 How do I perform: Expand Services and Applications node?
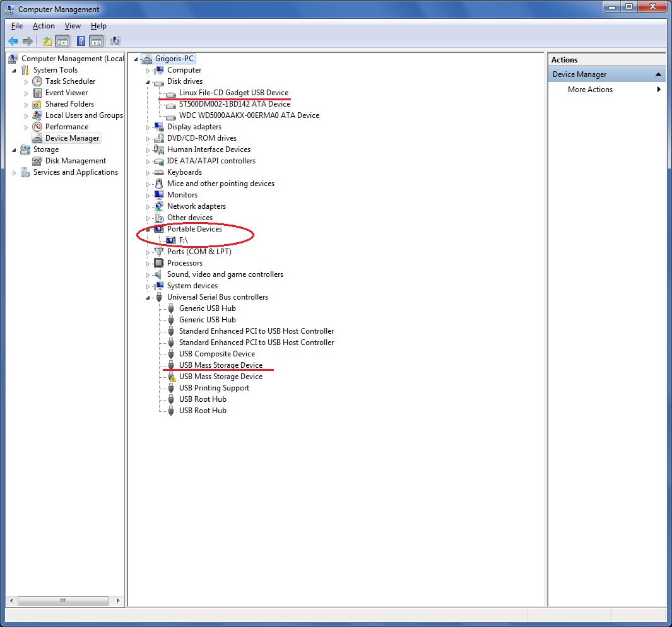[x=15, y=173]
